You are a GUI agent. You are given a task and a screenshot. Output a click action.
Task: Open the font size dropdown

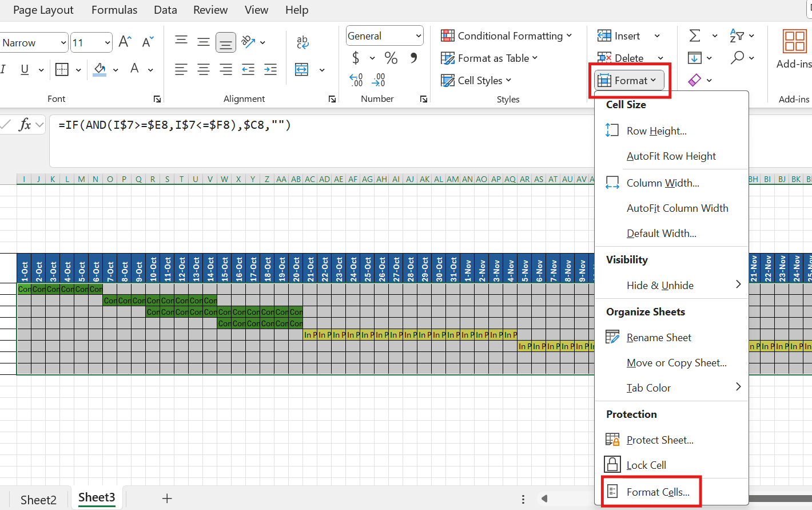(108, 42)
